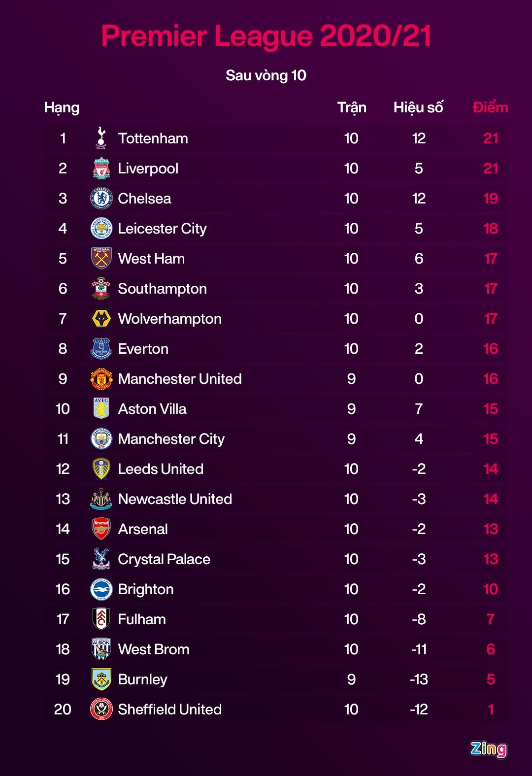Click the Arsenal cannon crest

click(101, 529)
